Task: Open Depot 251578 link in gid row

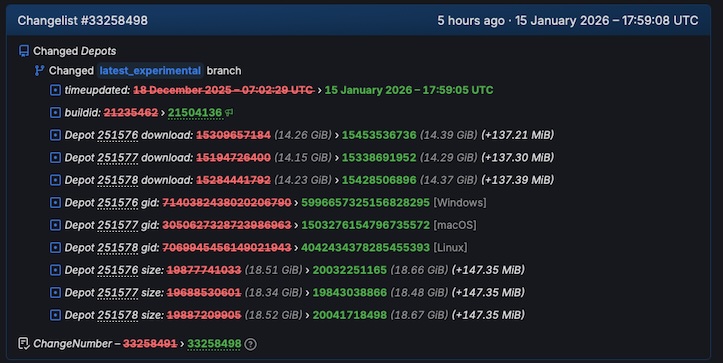Action: 118,248
